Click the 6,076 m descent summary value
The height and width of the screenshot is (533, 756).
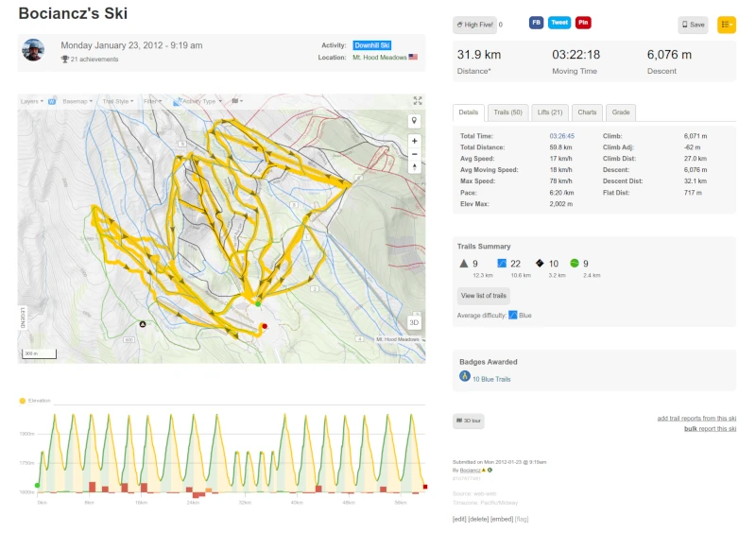[669, 55]
